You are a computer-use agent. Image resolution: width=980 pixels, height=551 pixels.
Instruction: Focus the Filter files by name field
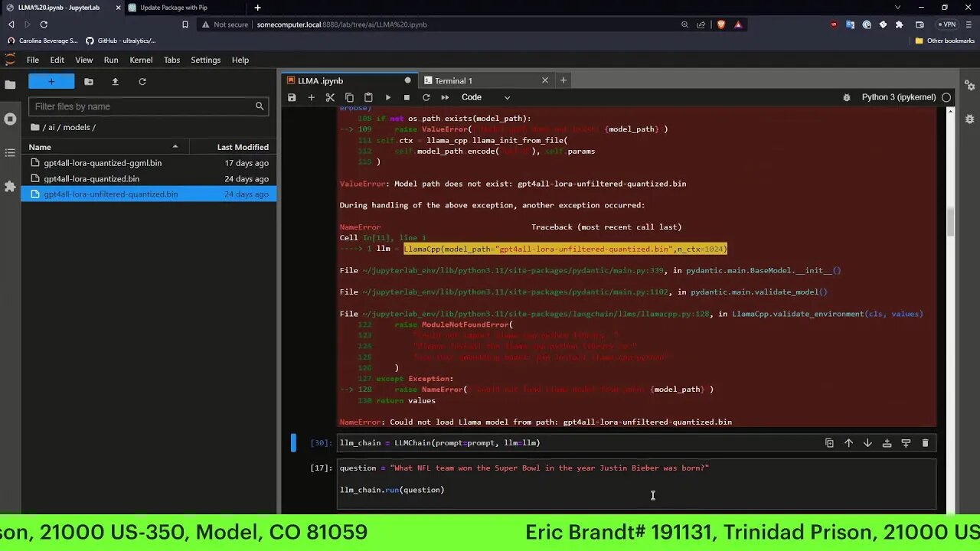[x=149, y=106]
